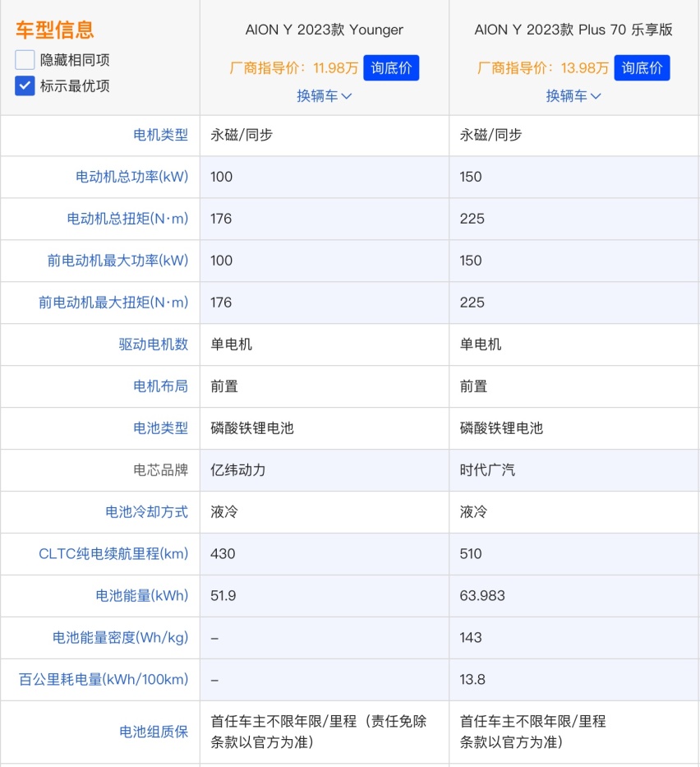Select Younger's 电池组质保 warranty text
This screenshot has width=700, height=767.
319,732
